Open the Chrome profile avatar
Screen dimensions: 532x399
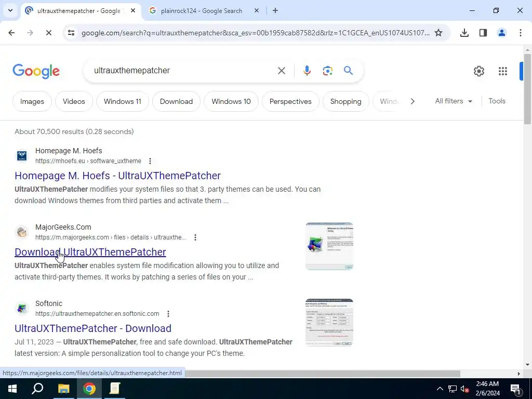click(x=501, y=33)
